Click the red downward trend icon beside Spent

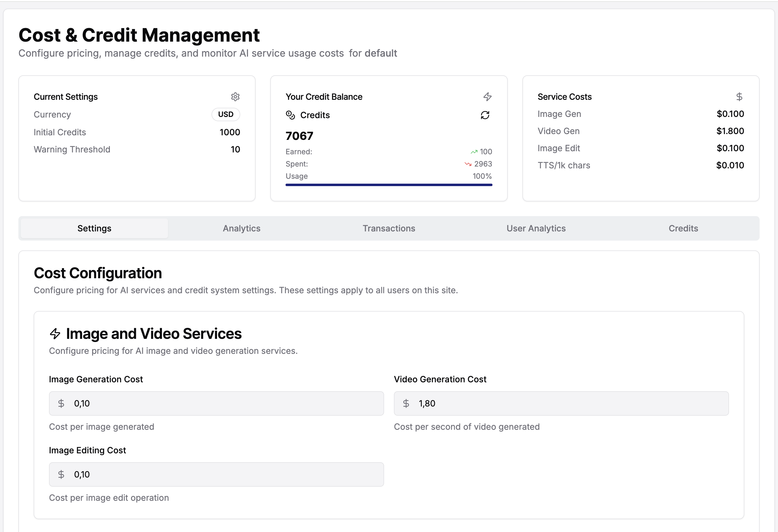pyautogui.click(x=468, y=164)
